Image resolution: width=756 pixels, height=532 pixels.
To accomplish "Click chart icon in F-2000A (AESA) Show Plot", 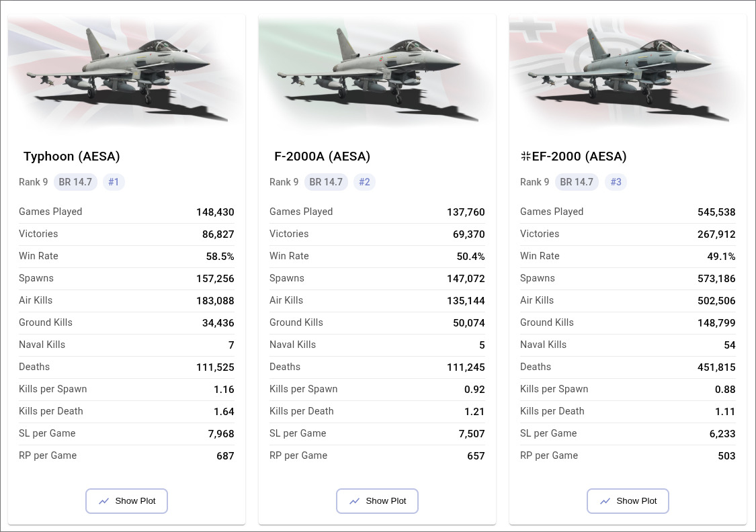I will click(355, 501).
